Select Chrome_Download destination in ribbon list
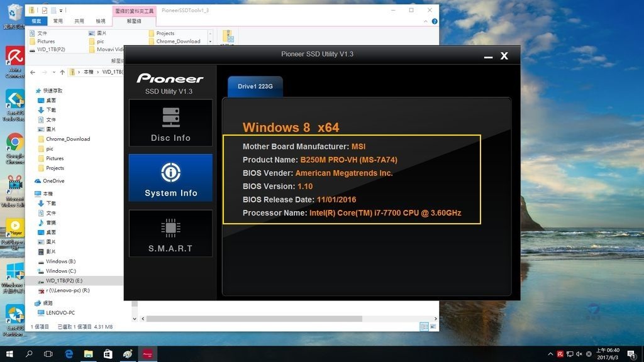Image resolution: width=644 pixels, height=362 pixels. click(x=175, y=41)
